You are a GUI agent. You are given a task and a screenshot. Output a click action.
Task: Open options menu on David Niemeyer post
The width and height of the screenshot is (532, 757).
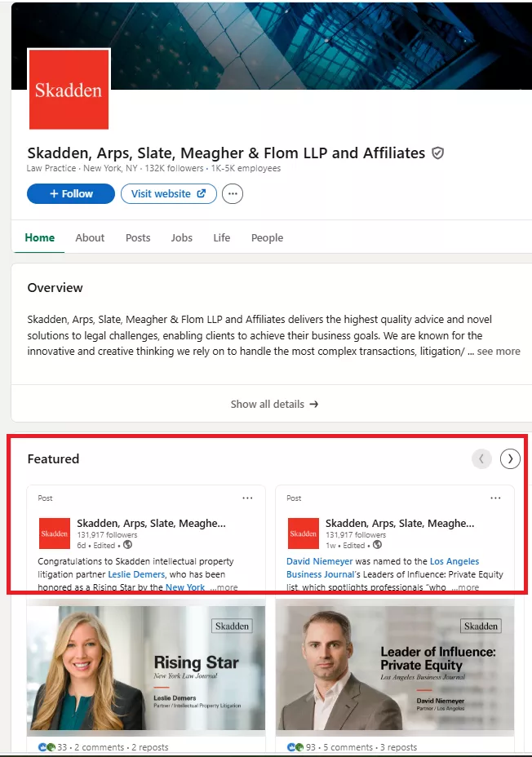tap(496, 498)
